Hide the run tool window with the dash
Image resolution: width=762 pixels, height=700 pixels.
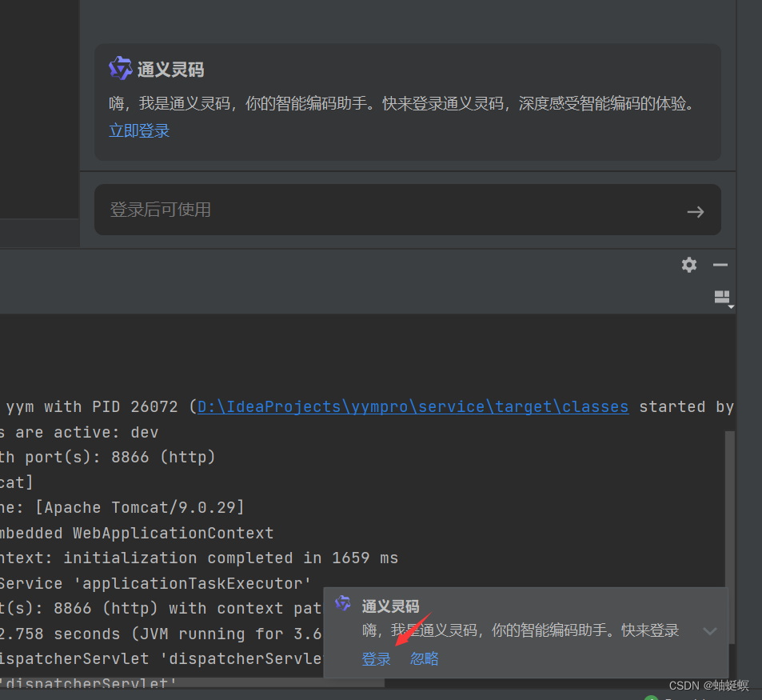[720, 265]
